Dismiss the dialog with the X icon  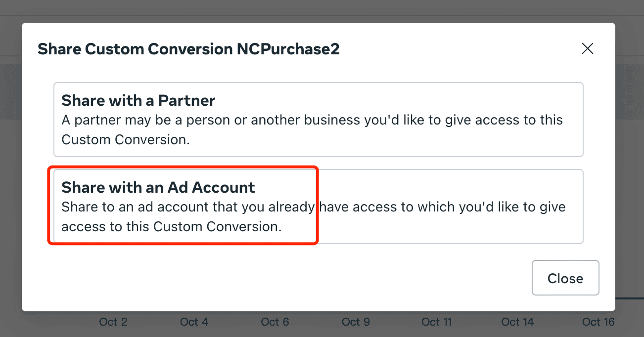point(587,48)
